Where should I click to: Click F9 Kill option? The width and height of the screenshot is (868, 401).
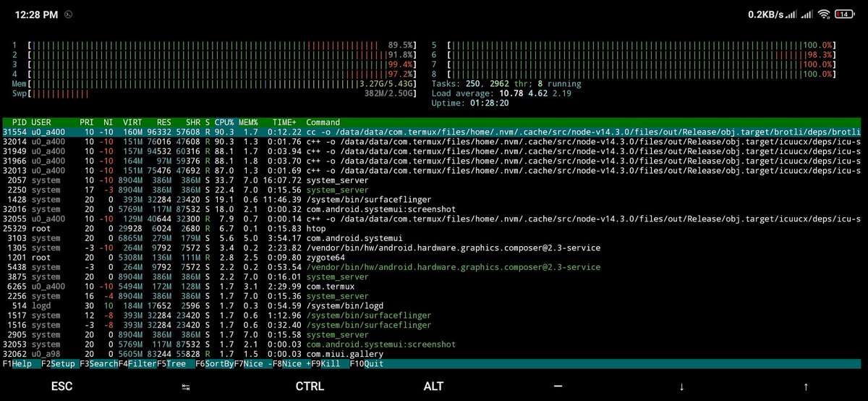point(325,363)
